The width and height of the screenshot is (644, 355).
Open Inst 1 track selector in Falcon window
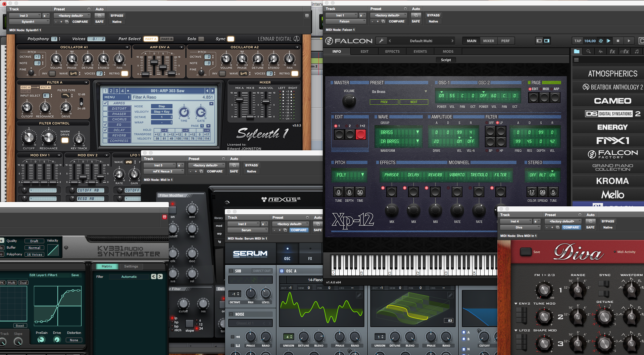click(x=342, y=15)
